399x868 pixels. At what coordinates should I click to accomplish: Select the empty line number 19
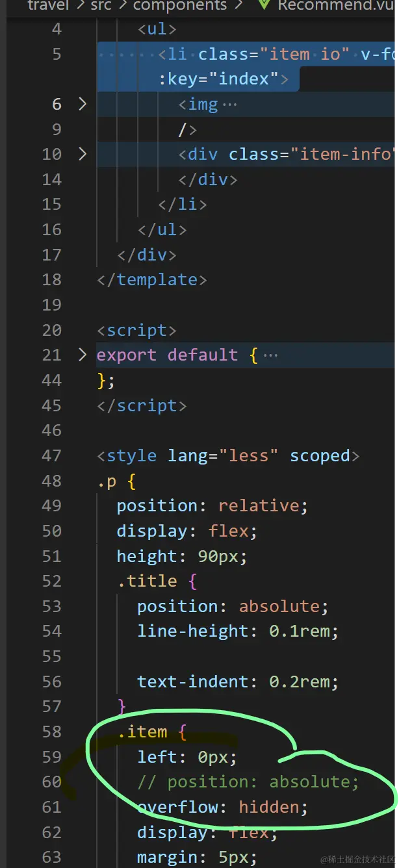click(x=51, y=305)
